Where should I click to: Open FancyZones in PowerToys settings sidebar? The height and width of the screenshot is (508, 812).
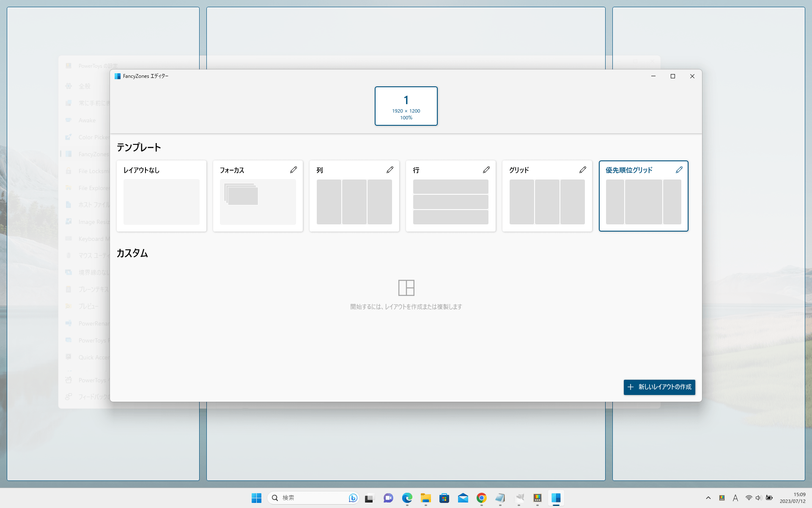85,154
